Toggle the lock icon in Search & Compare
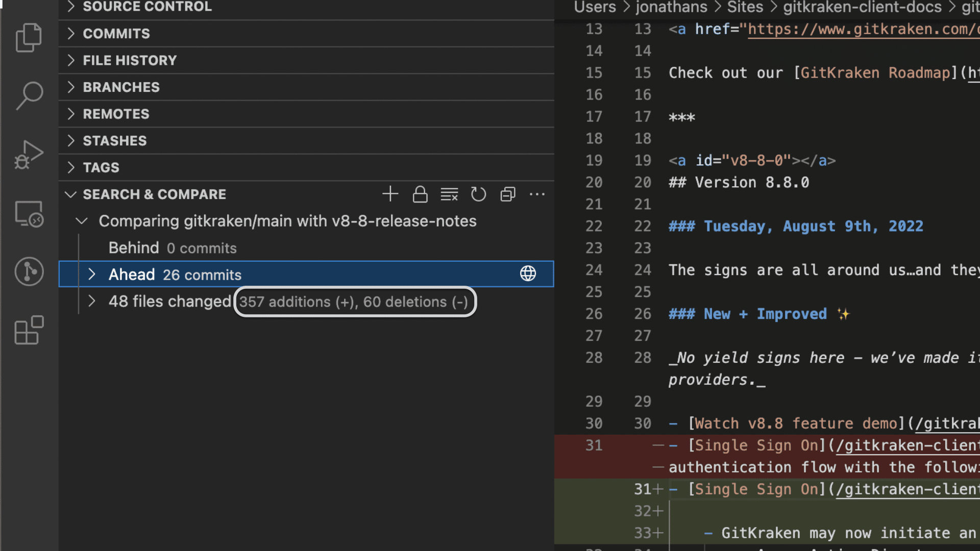 pos(420,194)
